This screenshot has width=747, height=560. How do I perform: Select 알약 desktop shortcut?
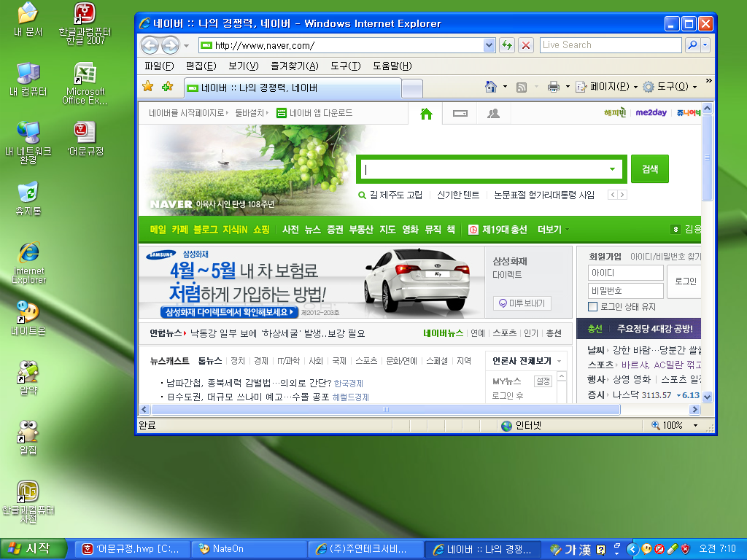pos(28,378)
